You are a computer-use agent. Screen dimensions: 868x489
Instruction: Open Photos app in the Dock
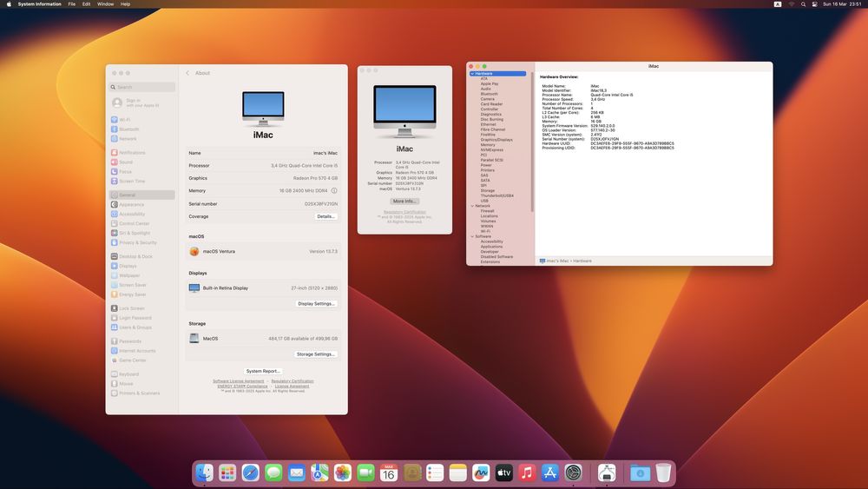(x=343, y=473)
